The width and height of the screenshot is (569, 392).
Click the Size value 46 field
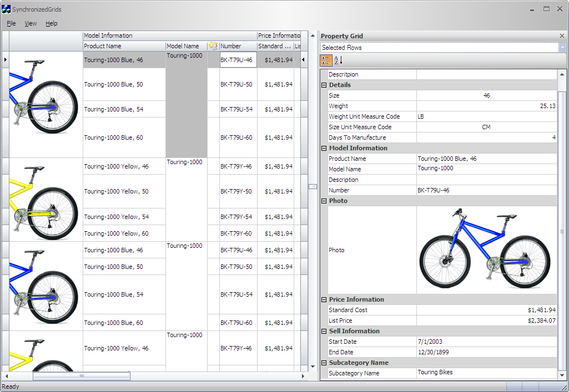tap(487, 96)
